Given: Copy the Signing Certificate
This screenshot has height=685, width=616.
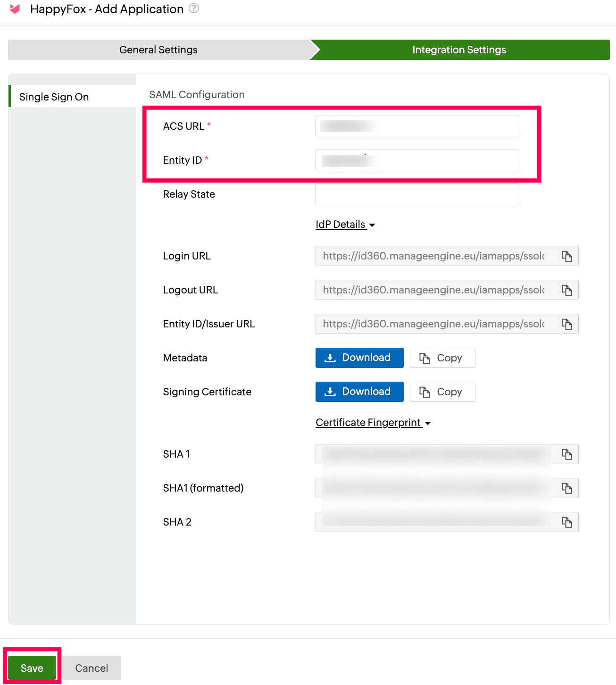Looking at the screenshot, I should click(442, 392).
